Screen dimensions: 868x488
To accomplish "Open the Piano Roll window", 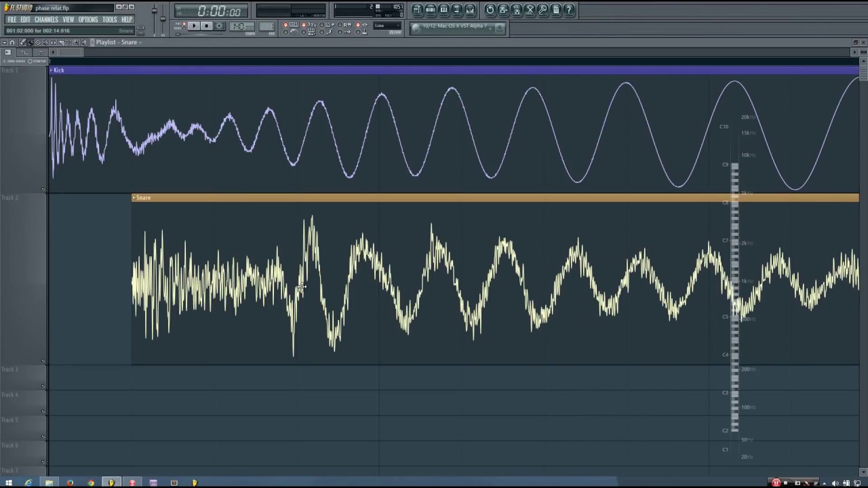I will (x=443, y=9).
